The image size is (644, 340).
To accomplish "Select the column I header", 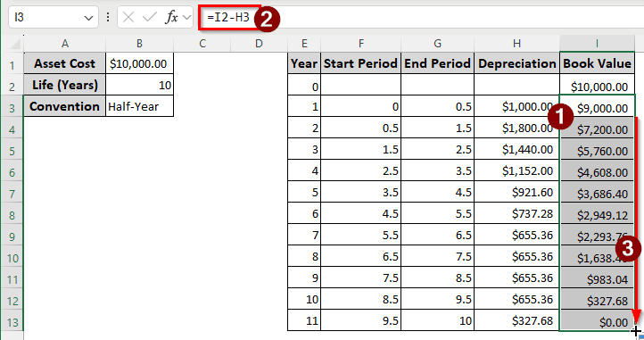I will click(598, 44).
